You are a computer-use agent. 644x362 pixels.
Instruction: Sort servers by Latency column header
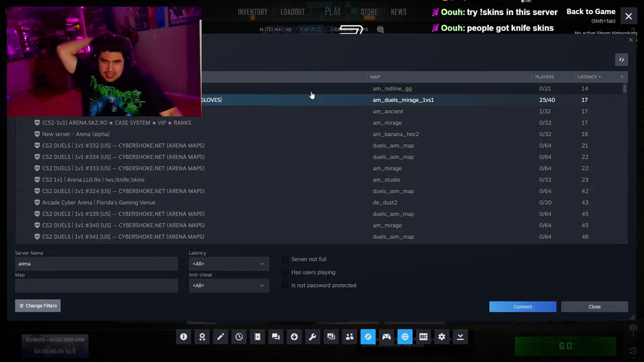(x=589, y=77)
